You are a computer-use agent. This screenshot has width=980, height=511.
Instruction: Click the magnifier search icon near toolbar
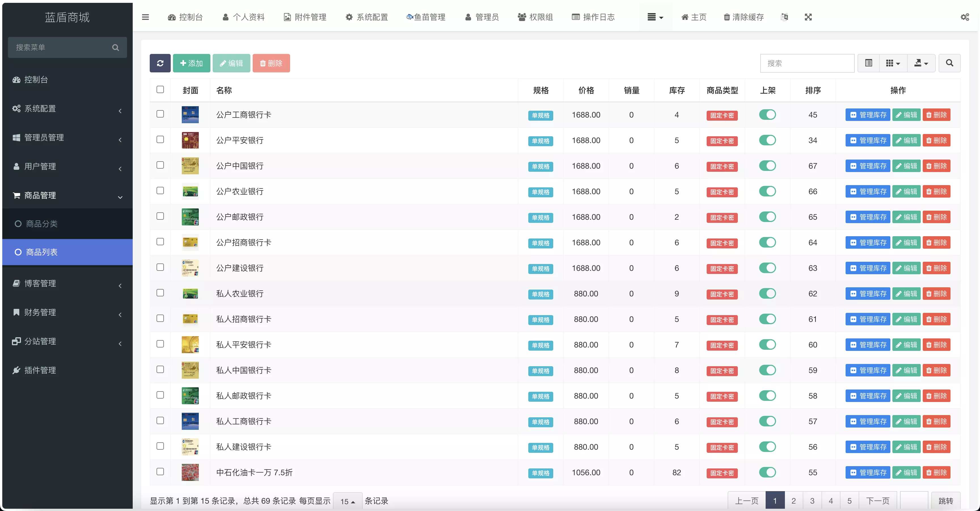(949, 63)
